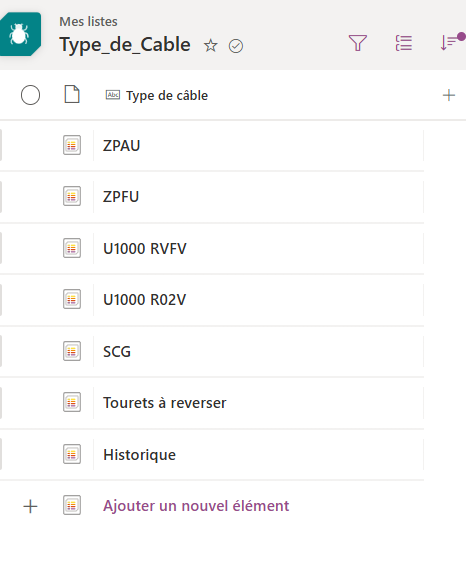
Task: Open the Historique item
Action: point(139,455)
